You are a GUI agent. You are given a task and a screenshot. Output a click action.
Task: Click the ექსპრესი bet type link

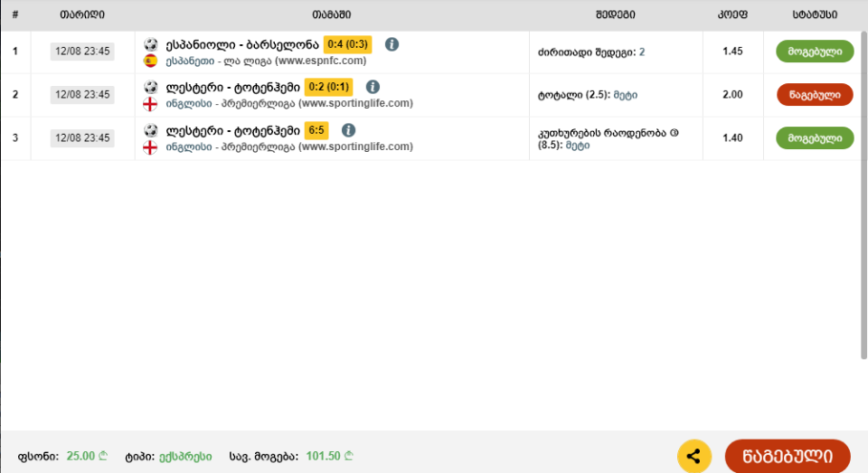tap(185, 457)
